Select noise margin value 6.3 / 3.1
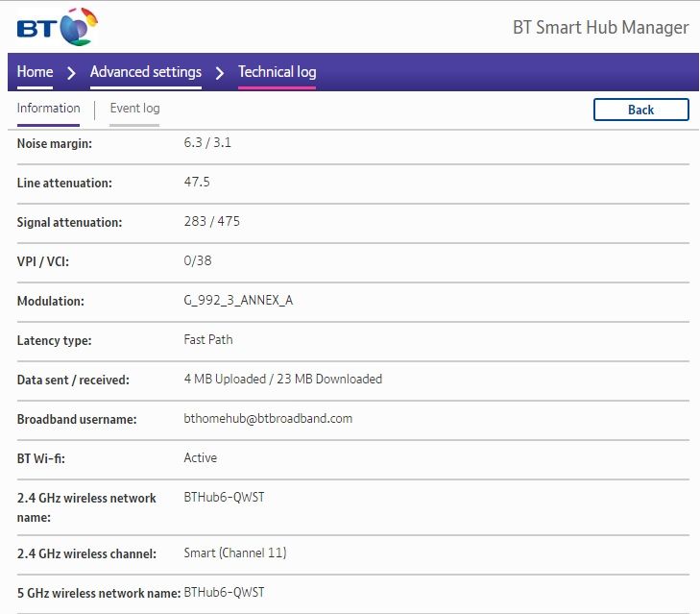 tap(207, 142)
